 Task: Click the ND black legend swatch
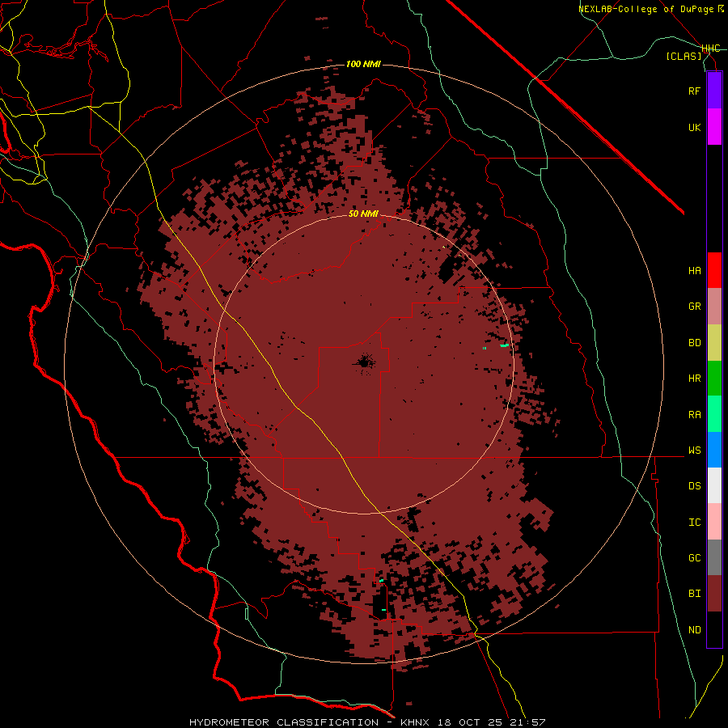coord(714,629)
